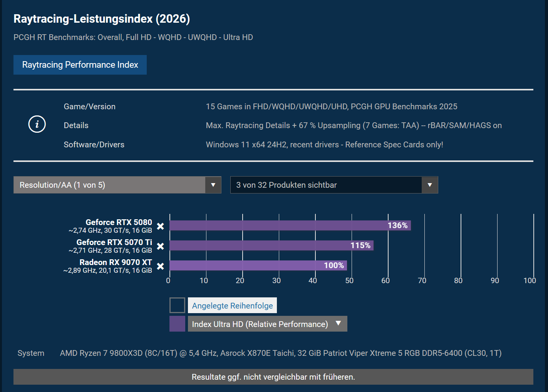Click the AMD Ryzen 7 9800X3D system text
This screenshot has width=548, height=392.
[281, 353]
